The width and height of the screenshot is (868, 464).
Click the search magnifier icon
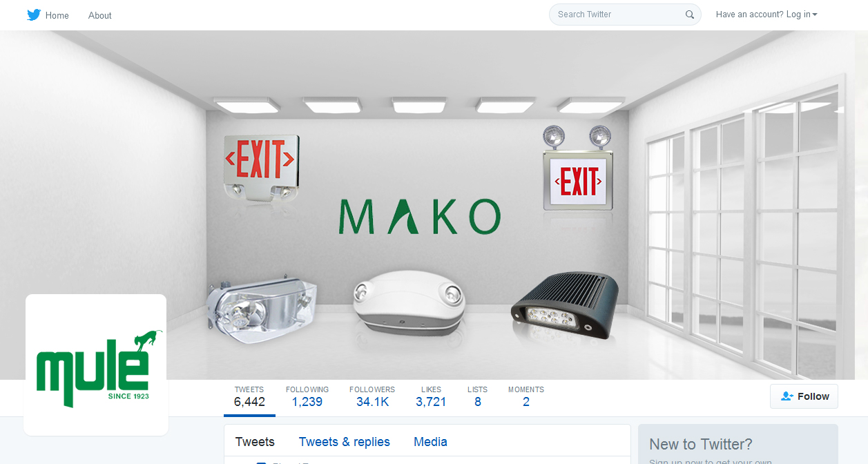point(690,14)
